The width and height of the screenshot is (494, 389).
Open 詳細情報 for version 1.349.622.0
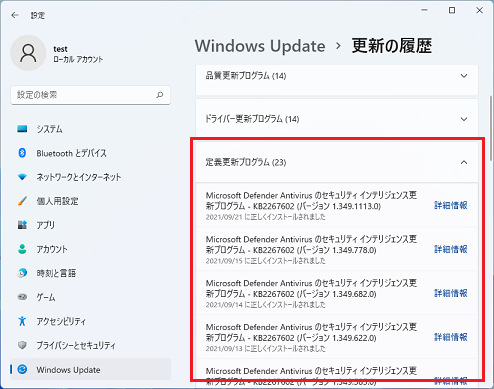click(x=451, y=337)
